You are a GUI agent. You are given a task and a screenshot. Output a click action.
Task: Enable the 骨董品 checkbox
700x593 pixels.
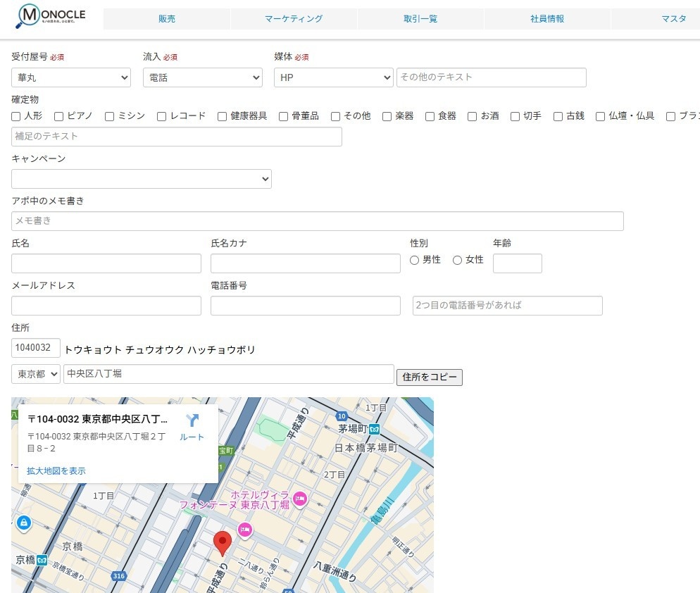point(284,116)
